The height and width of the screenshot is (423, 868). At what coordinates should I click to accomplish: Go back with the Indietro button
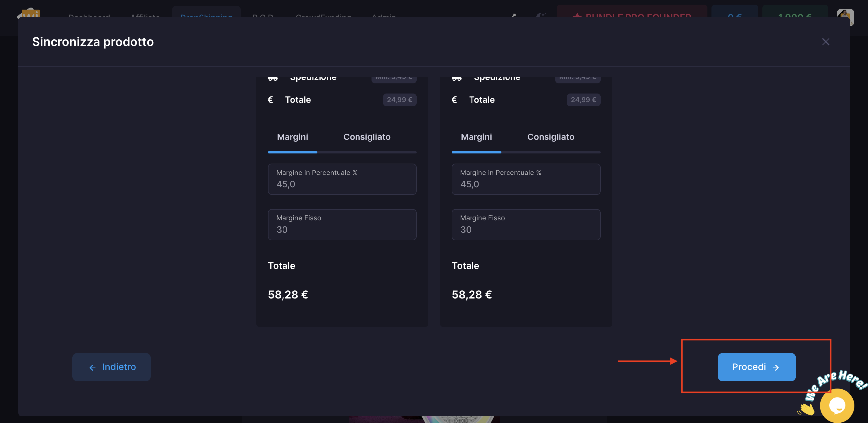(111, 367)
